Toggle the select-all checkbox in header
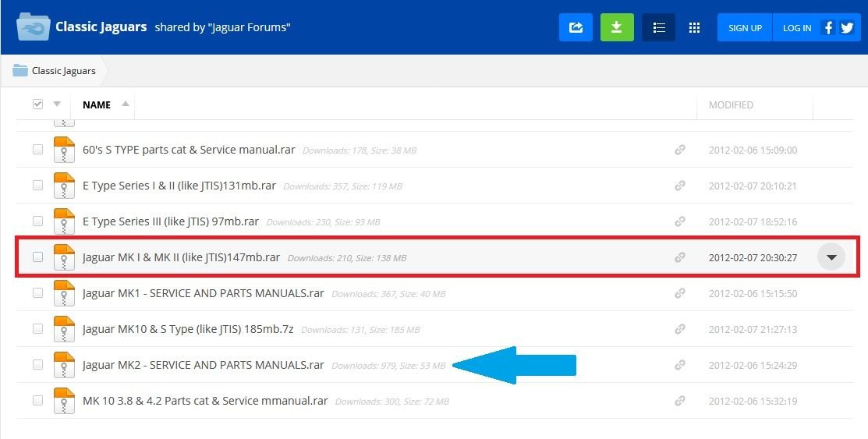Screen dimensions: 868x439 37,104
